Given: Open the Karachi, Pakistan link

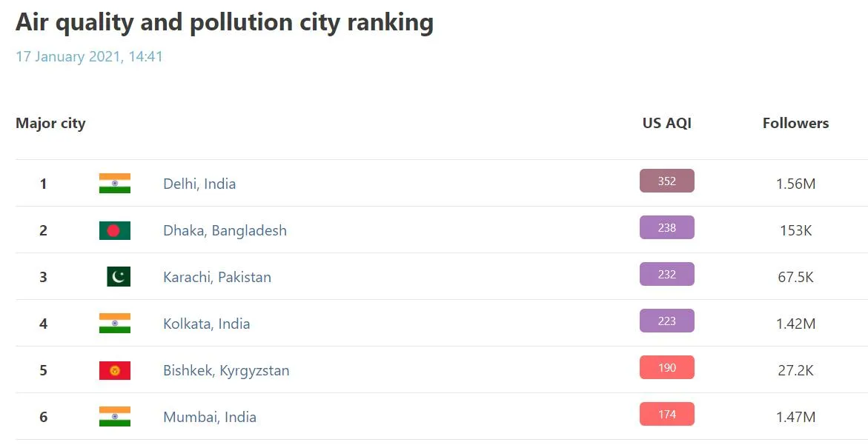Looking at the screenshot, I should [217, 277].
